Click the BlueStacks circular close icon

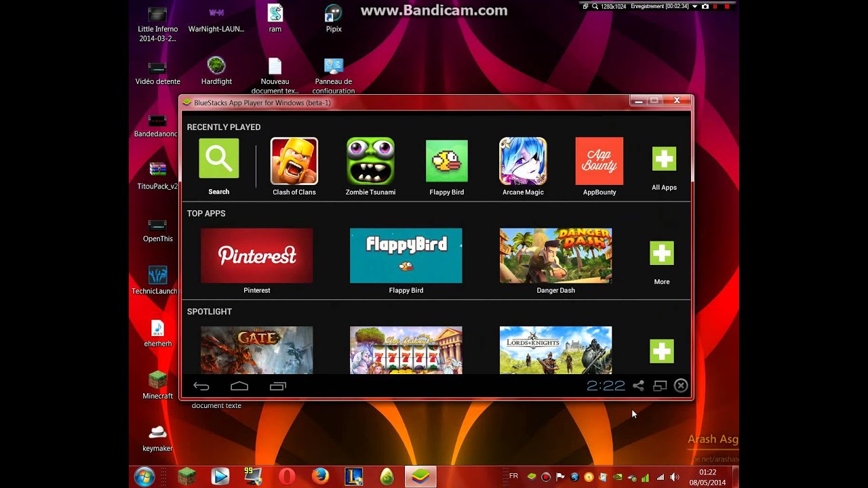point(681,386)
